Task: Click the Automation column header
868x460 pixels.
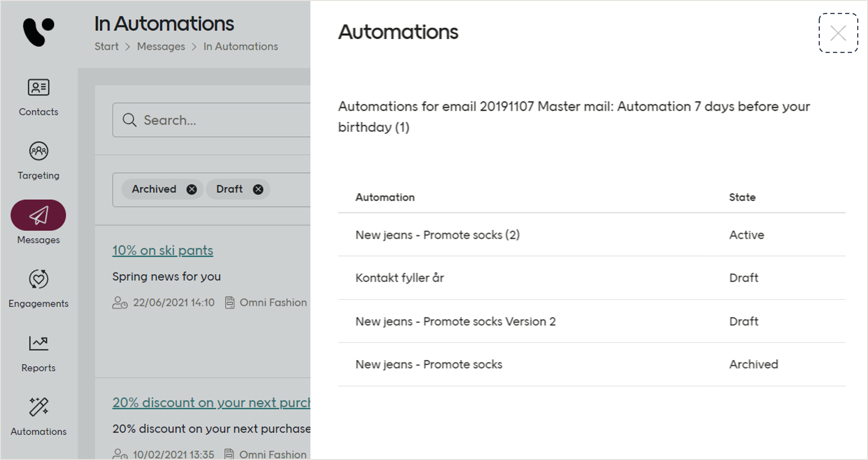Action: coord(385,197)
